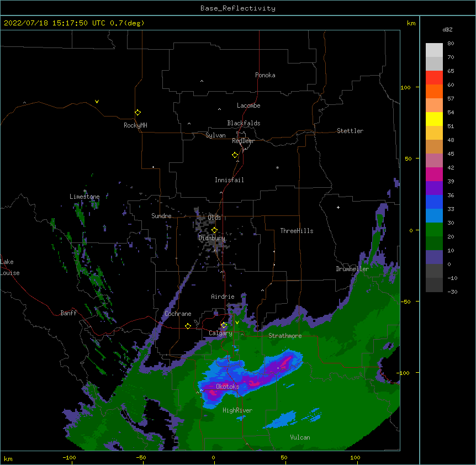Select the RedDeer label
Screen dimensions: 476x465
[x=243, y=141]
